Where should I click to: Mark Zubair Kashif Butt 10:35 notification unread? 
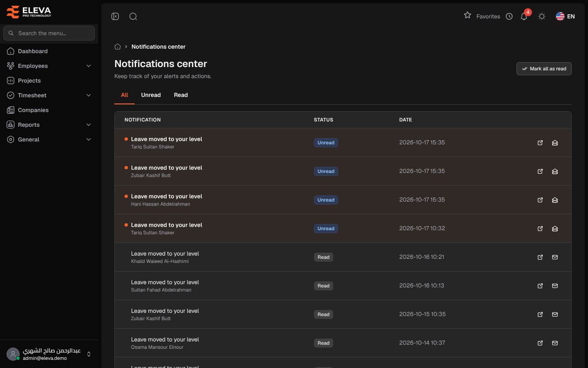point(555,314)
